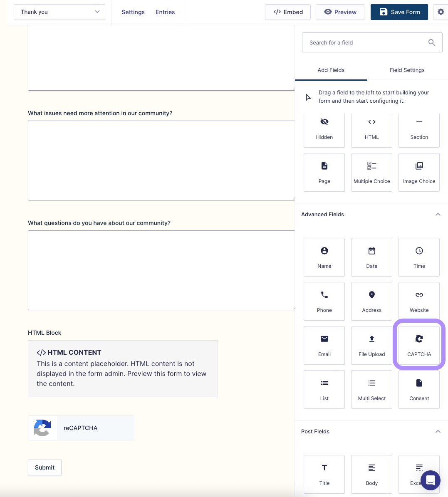Add a CAPTCHA field to the form
Screen dimensions: 448x497
[419, 345]
